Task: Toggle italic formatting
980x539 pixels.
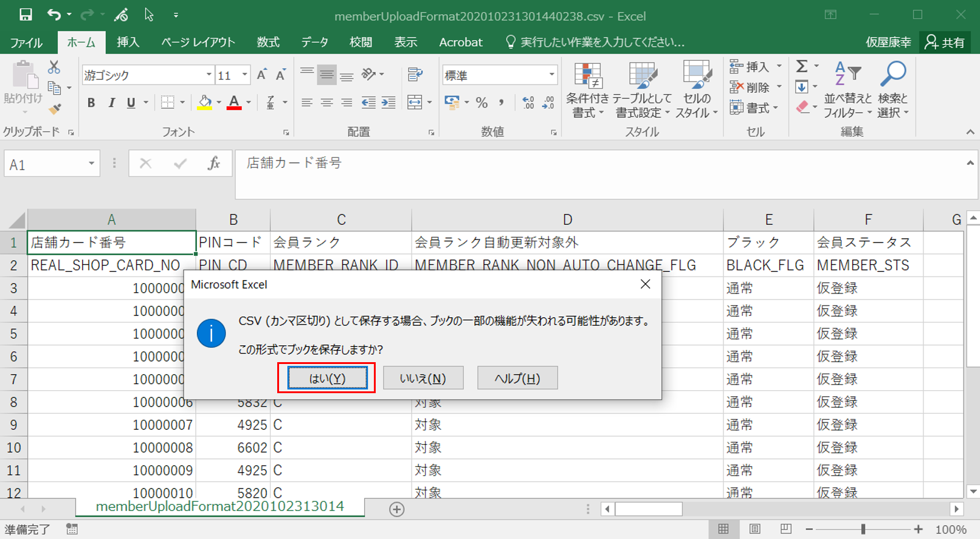Action: click(111, 103)
